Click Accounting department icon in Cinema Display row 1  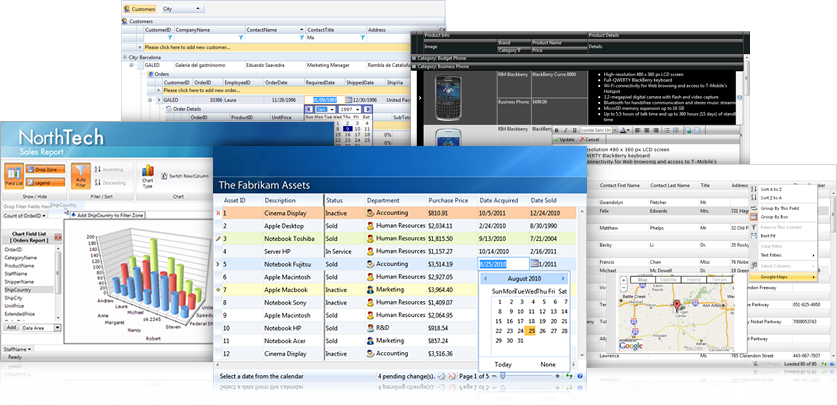(370, 213)
